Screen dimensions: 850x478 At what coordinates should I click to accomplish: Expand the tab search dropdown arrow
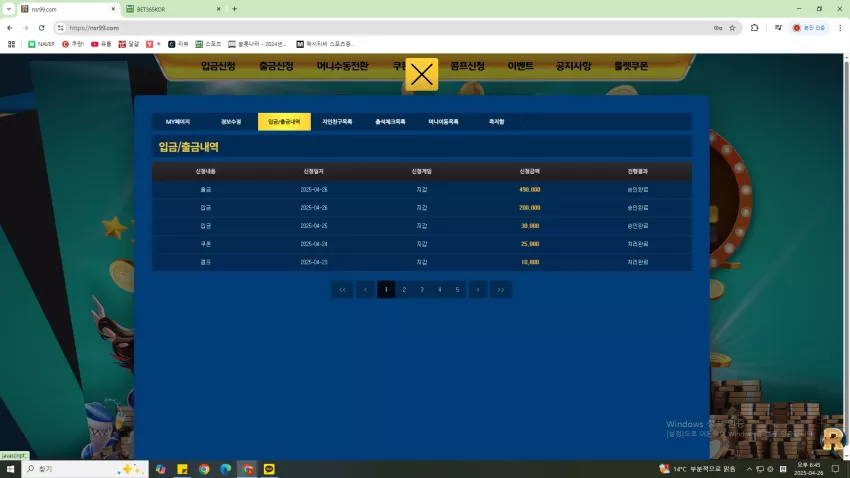[9, 9]
